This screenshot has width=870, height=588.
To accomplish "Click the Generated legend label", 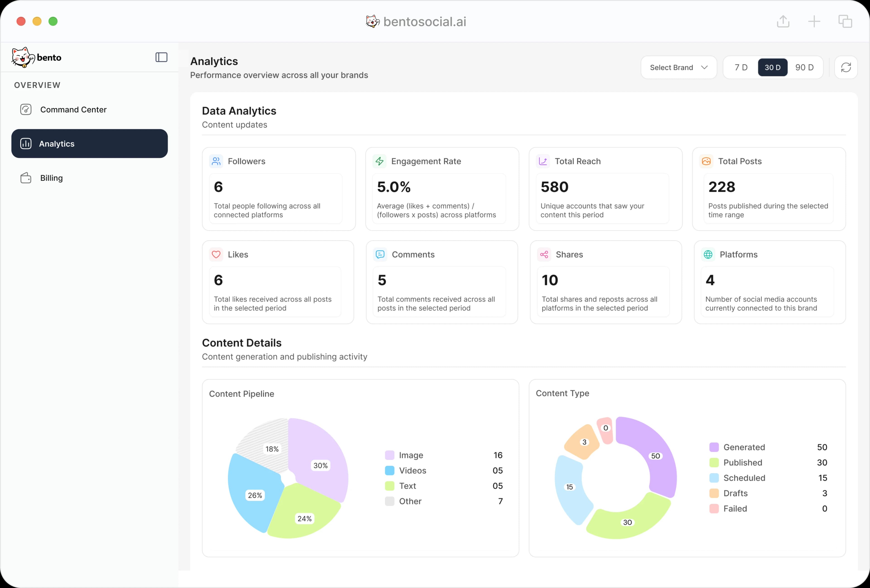I will pos(744,447).
